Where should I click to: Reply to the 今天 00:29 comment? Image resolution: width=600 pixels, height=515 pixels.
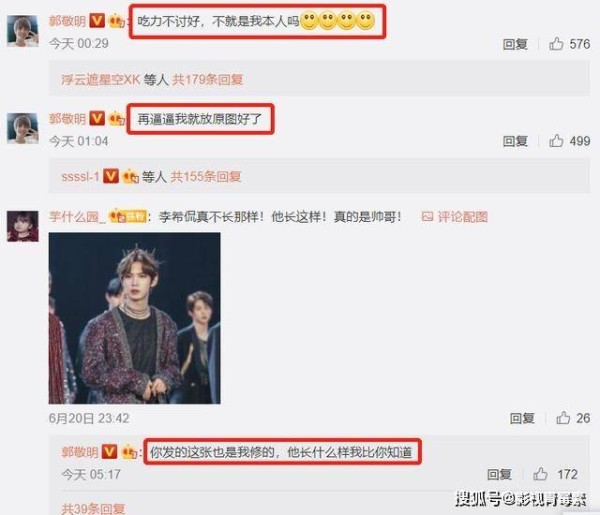pos(515,44)
